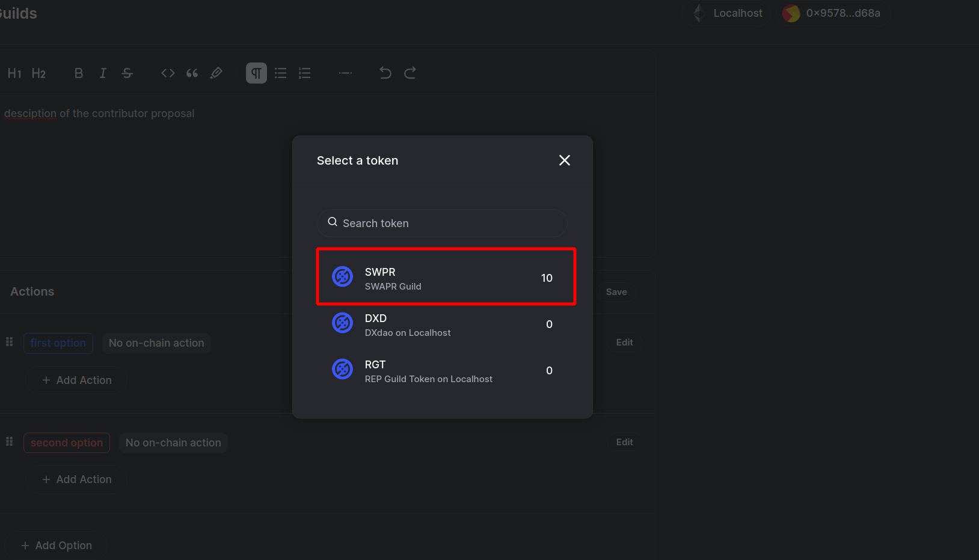Image resolution: width=979 pixels, height=560 pixels.
Task: Click the SWPR balance value 10
Action: point(547,278)
